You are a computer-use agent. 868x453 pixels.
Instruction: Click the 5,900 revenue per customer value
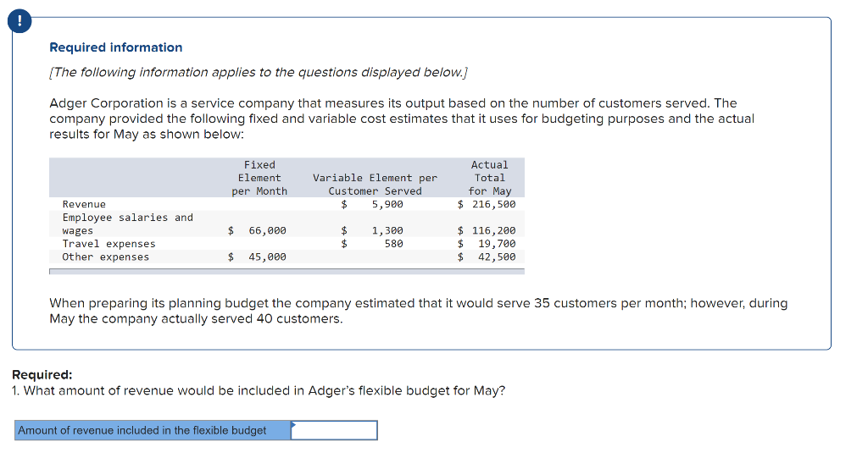(x=387, y=204)
